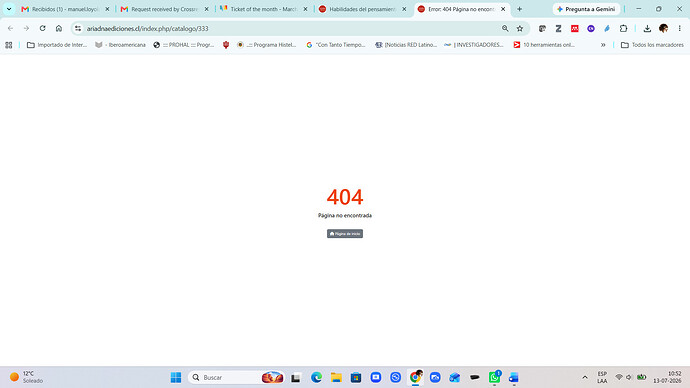
Task: Open the browser home page
Action: (x=59, y=28)
